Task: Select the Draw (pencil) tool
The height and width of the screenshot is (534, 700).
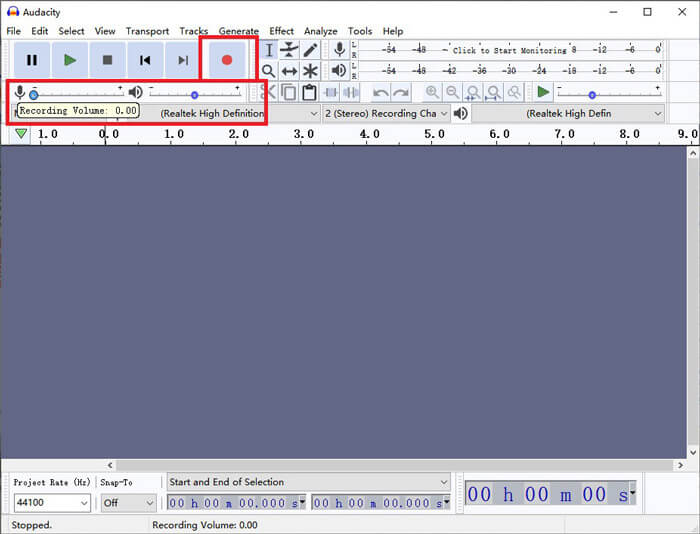Action: click(x=310, y=50)
